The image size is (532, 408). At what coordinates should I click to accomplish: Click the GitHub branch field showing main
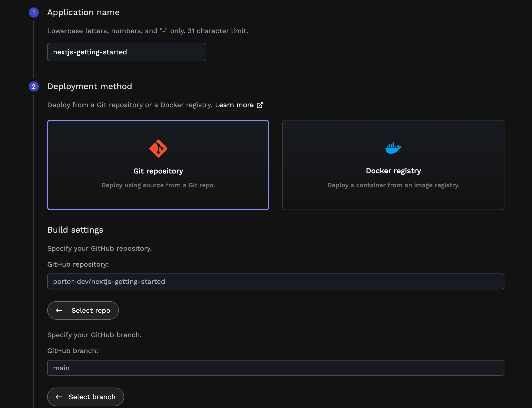pyautogui.click(x=276, y=368)
